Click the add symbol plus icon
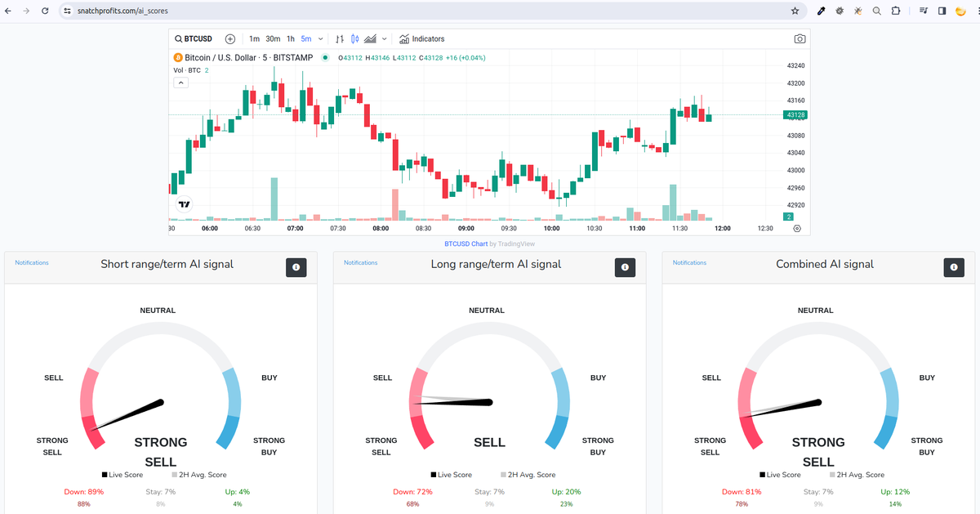 click(x=230, y=38)
